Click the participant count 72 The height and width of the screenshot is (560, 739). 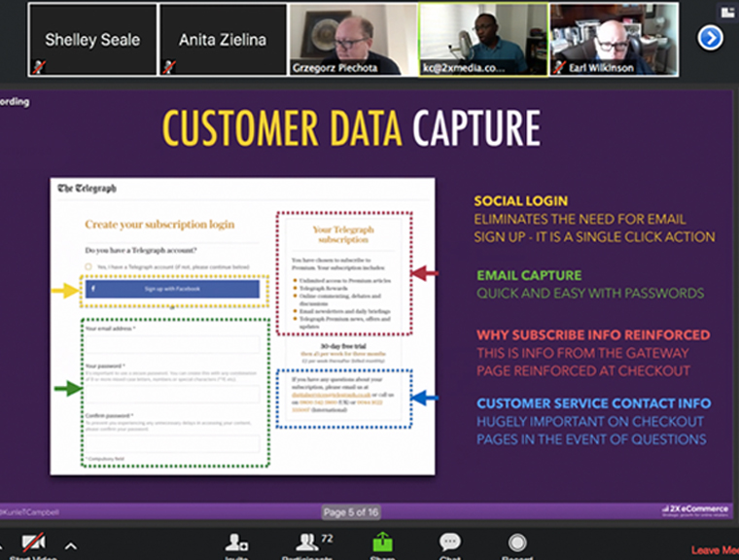tap(327, 539)
